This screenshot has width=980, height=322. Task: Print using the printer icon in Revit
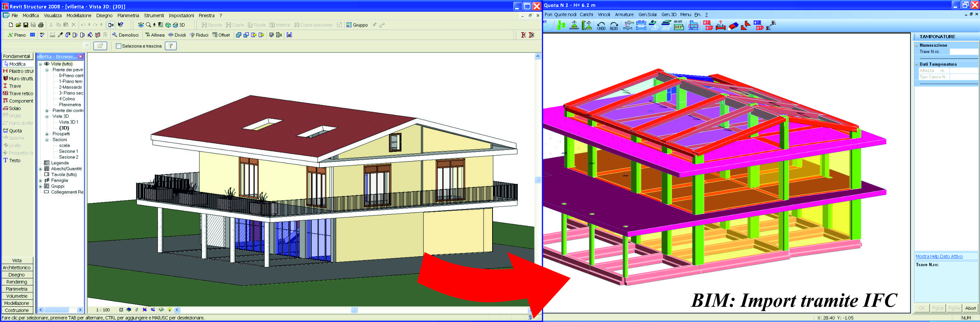click(41, 25)
